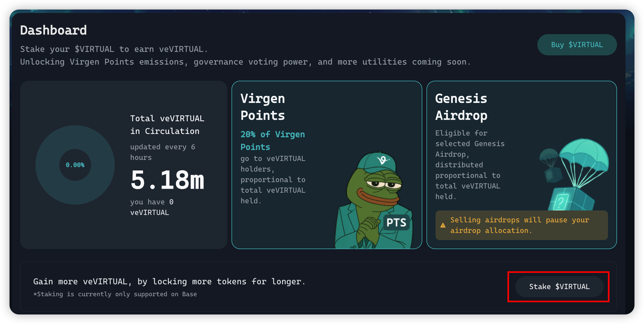Click the 5.18m circulation value
Viewport: 644px width, 324px height.
pyautogui.click(x=167, y=180)
